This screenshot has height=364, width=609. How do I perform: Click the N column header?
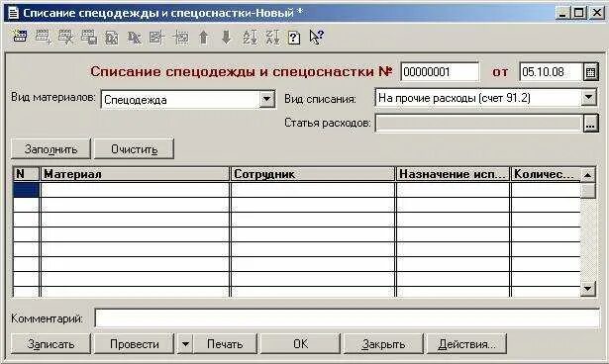click(26, 174)
